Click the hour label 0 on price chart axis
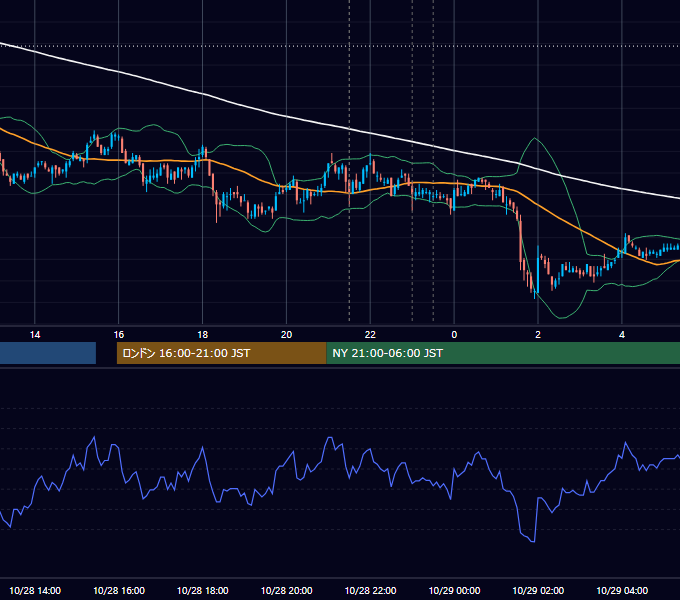The height and width of the screenshot is (600, 680). tap(454, 335)
